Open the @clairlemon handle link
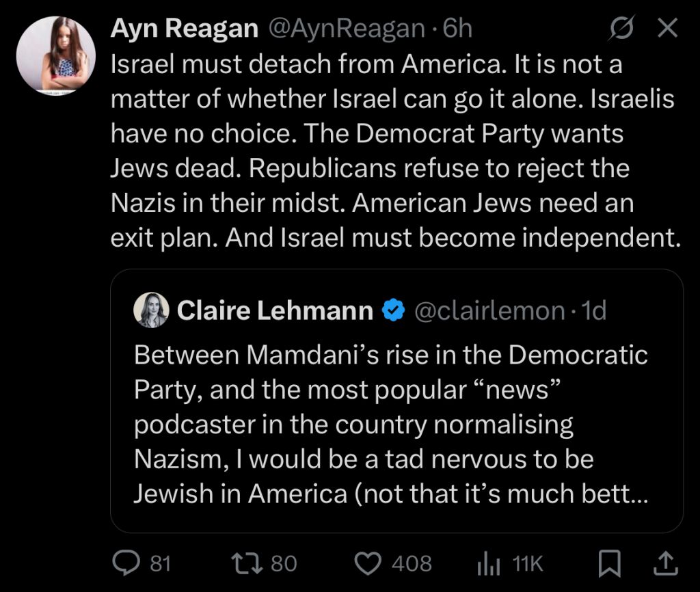 pos(489,310)
